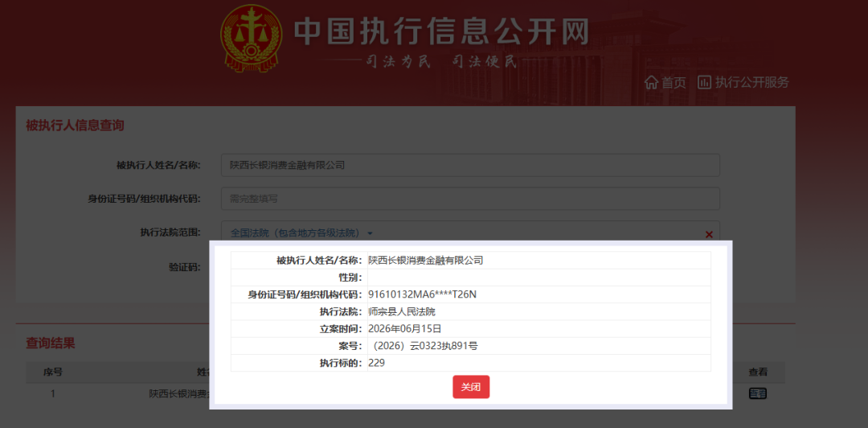Click the site title 中国执行信息公开网
Viewport: 868px width, 428px height.
point(440,31)
